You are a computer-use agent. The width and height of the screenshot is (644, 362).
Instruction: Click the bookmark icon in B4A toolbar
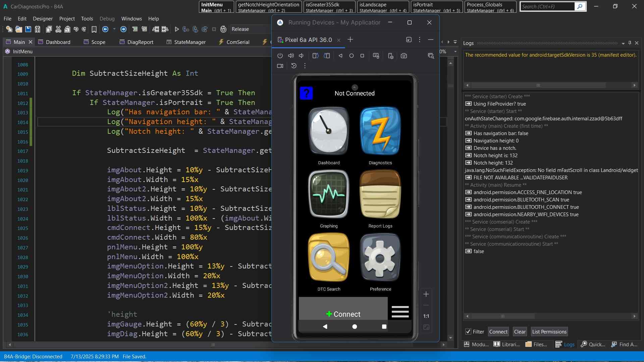point(94,29)
